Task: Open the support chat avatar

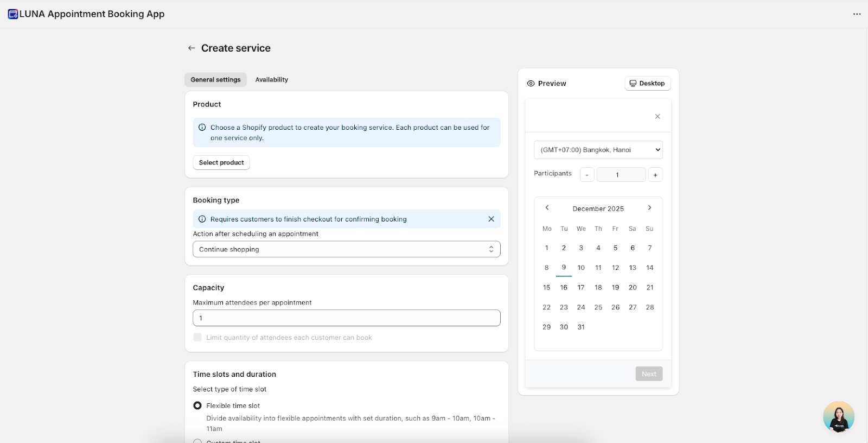Action: (x=838, y=417)
